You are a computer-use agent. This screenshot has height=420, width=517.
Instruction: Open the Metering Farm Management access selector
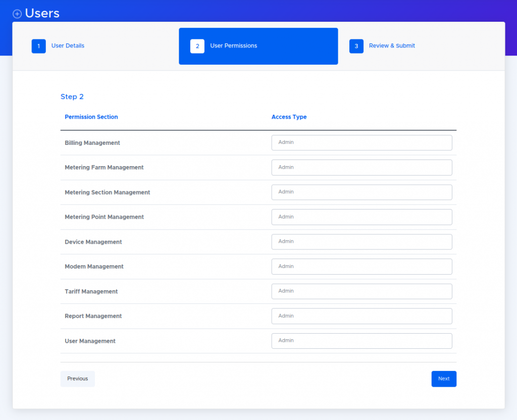point(361,167)
